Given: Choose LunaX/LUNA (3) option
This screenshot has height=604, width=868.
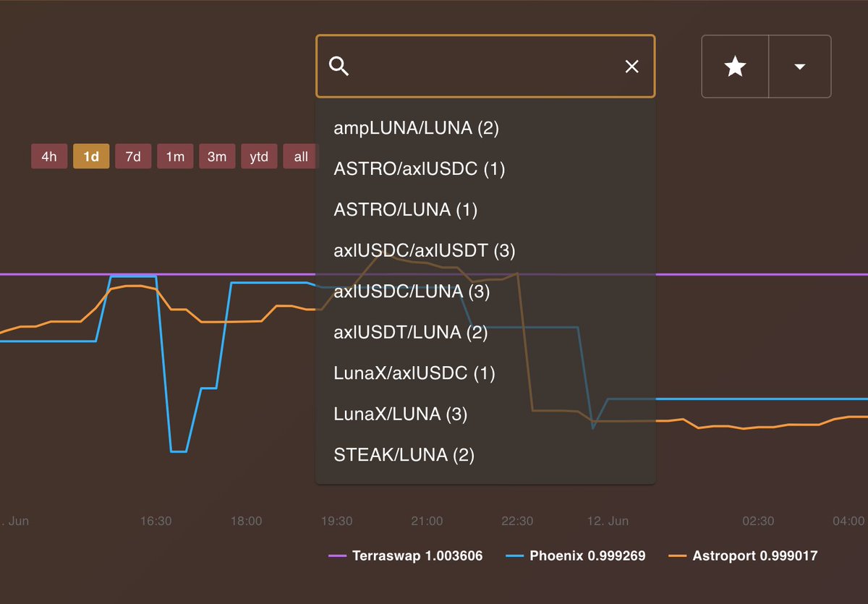Looking at the screenshot, I should click(x=485, y=414).
